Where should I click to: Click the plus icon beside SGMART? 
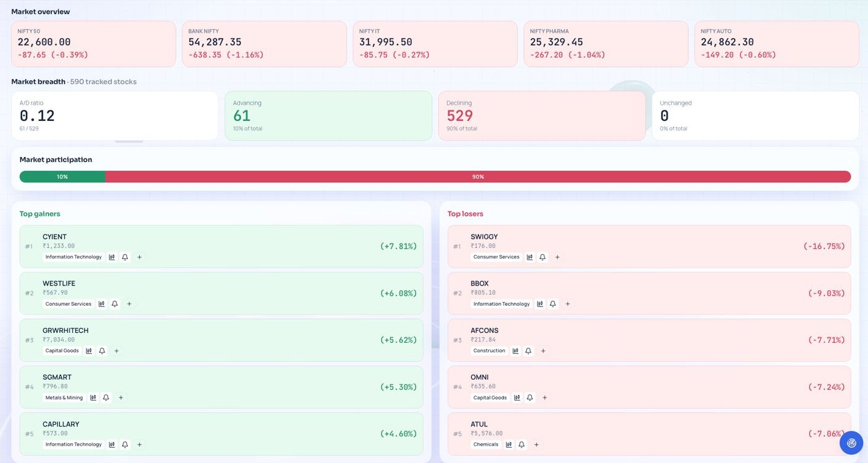pyautogui.click(x=121, y=398)
